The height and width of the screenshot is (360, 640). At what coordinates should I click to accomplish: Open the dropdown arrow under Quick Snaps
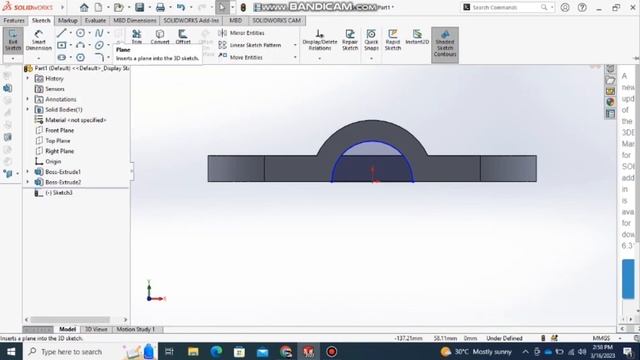(x=371, y=58)
